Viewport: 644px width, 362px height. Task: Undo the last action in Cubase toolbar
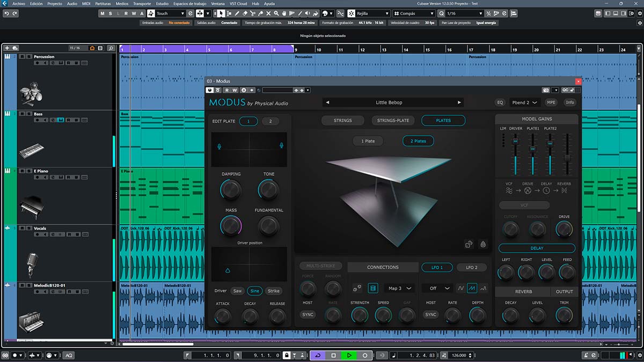(7, 13)
